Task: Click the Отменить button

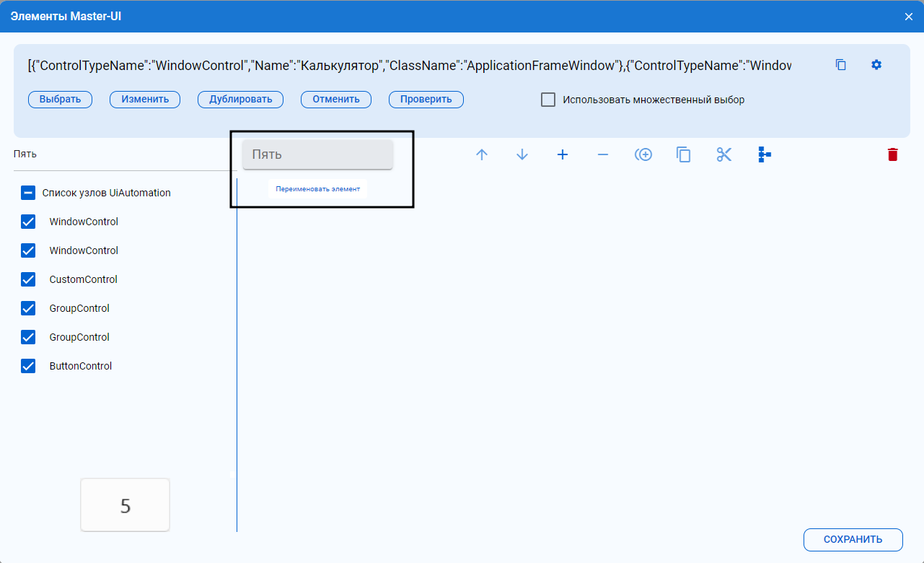Action: click(336, 100)
